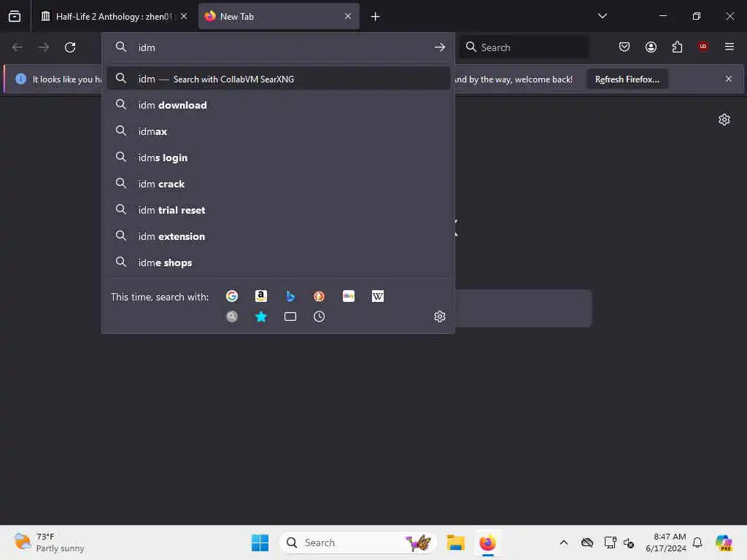This screenshot has width=747, height=560.
Task: Search this time with eBay
Action: point(349,296)
